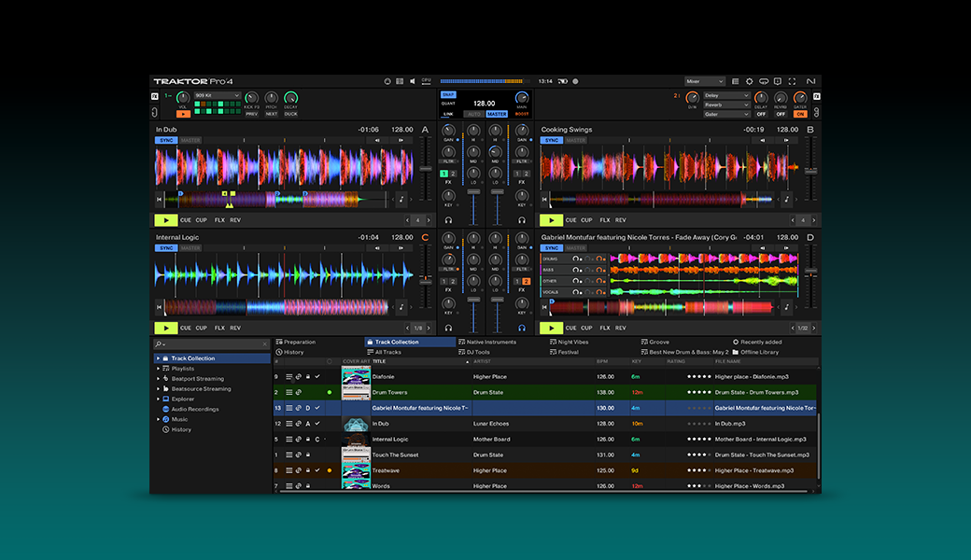Jump to track start on Deck A stripe
971x560 pixels.
(159, 199)
